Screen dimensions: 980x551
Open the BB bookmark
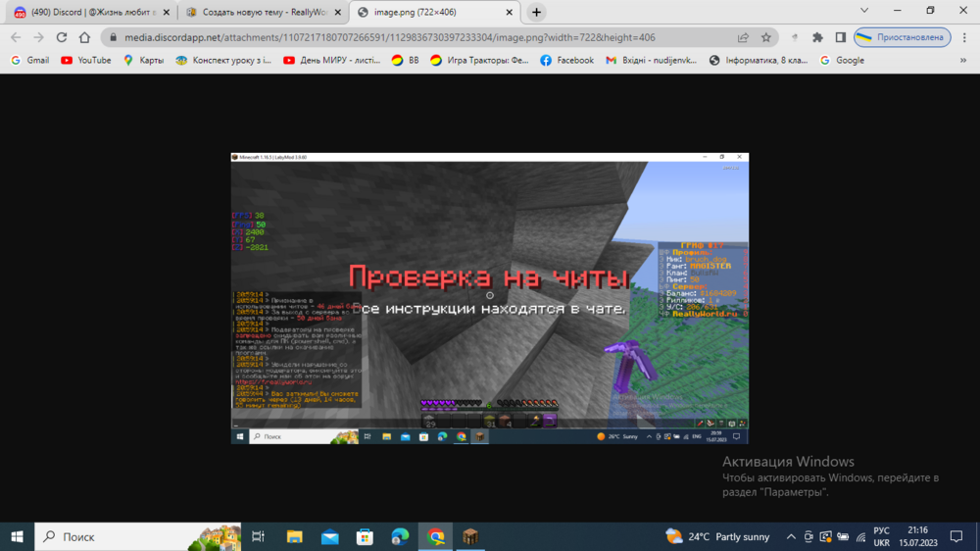point(405,60)
